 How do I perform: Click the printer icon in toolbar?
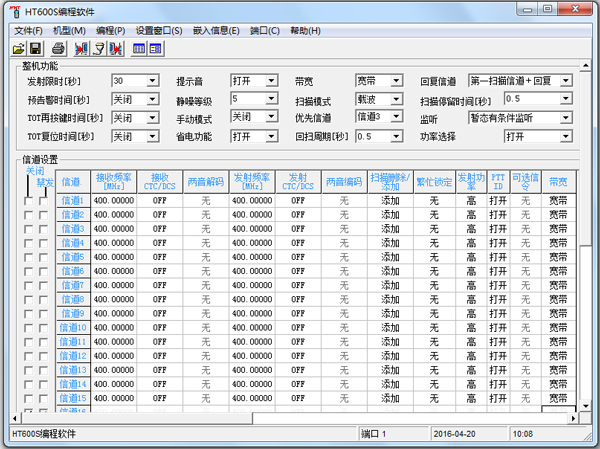coord(58,48)
